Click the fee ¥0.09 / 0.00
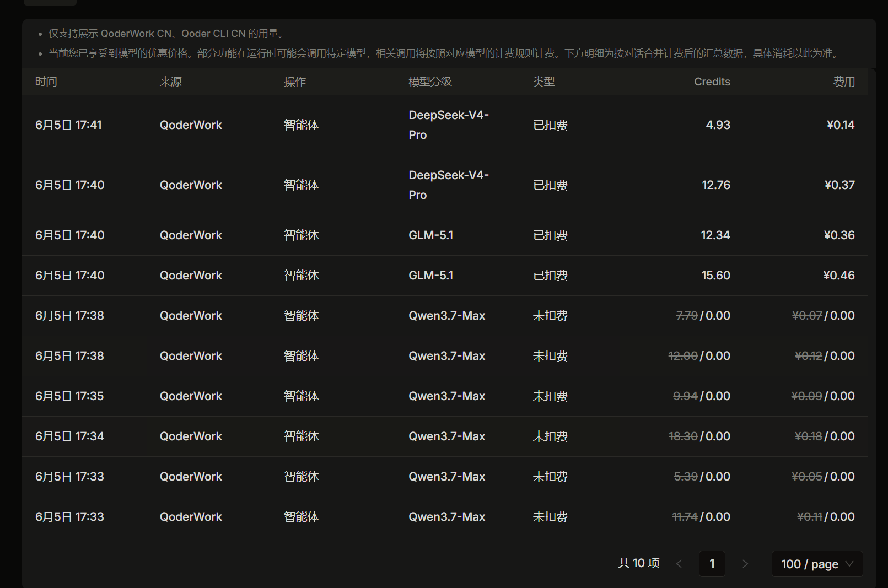This screenshot has height=588, width=888. [823, 396]
